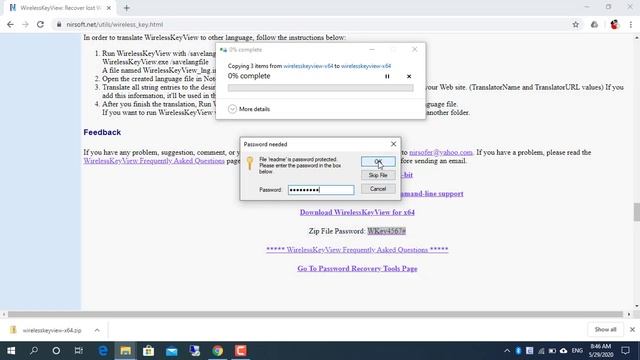Close the downloads bar
The height and width of the screenshot is (360, 640).
click(x=632, y=329)
